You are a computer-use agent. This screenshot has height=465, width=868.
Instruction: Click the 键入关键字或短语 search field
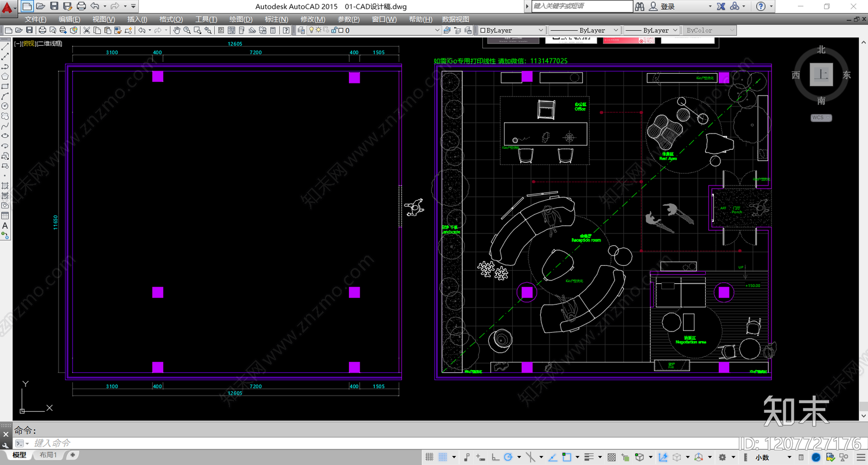pos(582,6)
